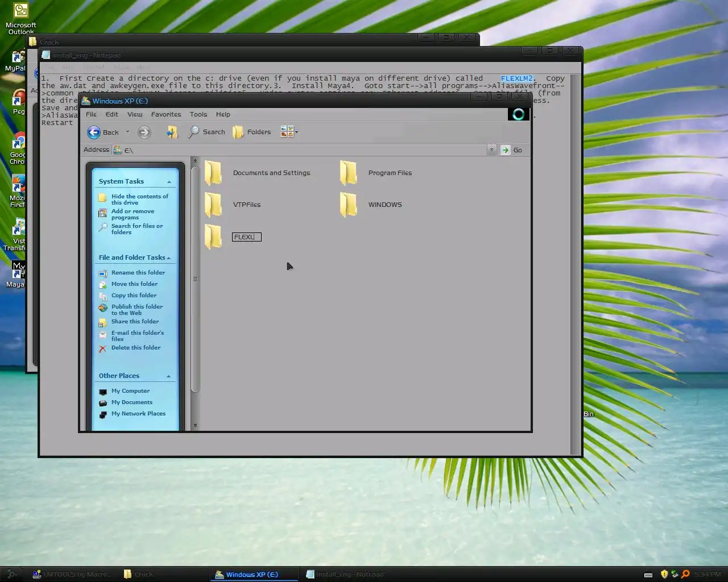This screenshot has height=582, width=728.
Task: Click the Windows logo throbber icon
Action: tap(519, 114)
